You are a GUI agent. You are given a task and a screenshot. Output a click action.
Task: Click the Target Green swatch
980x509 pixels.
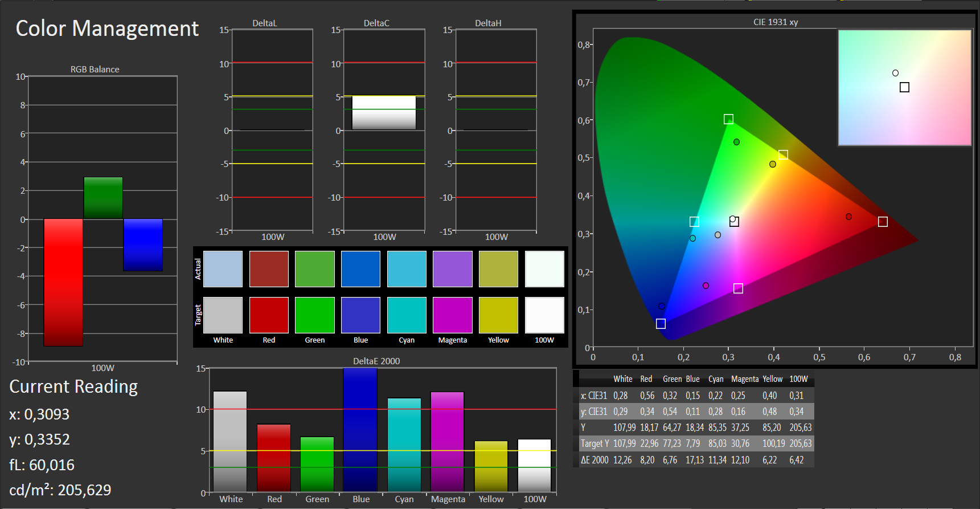(315, 315)
